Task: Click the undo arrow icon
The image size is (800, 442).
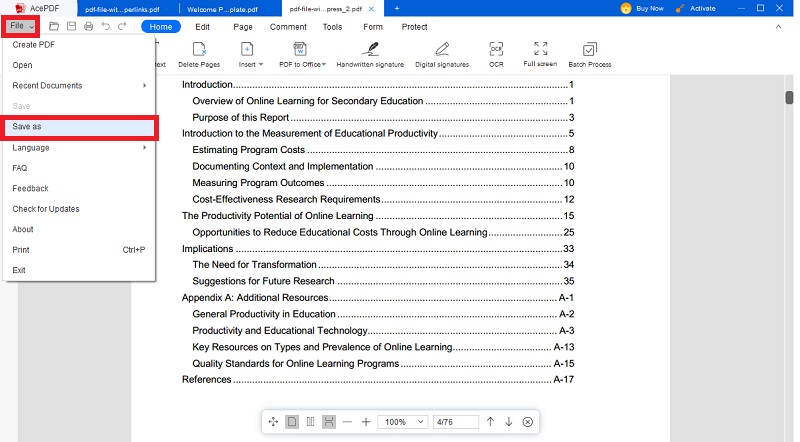Action: coord(106,26)
